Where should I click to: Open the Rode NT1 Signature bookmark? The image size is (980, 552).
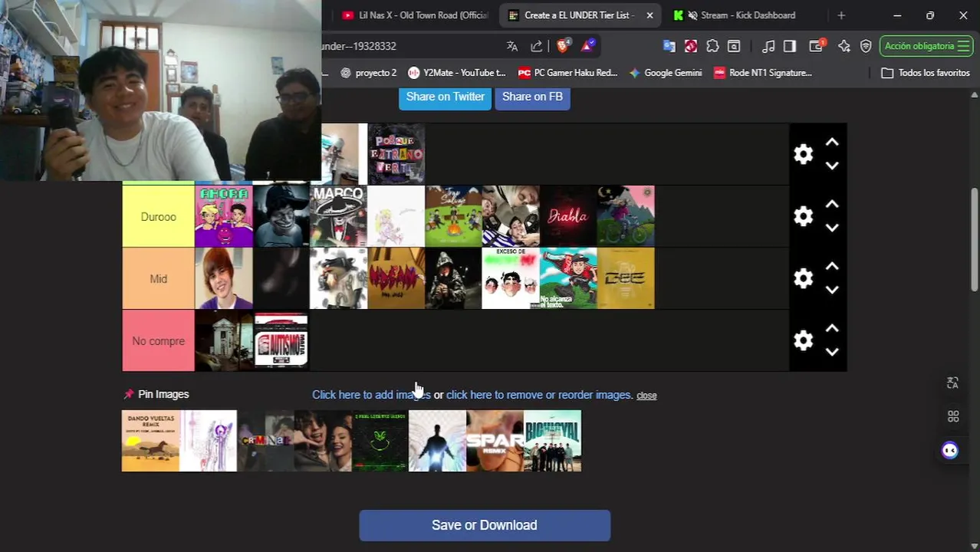coord(762,73)
